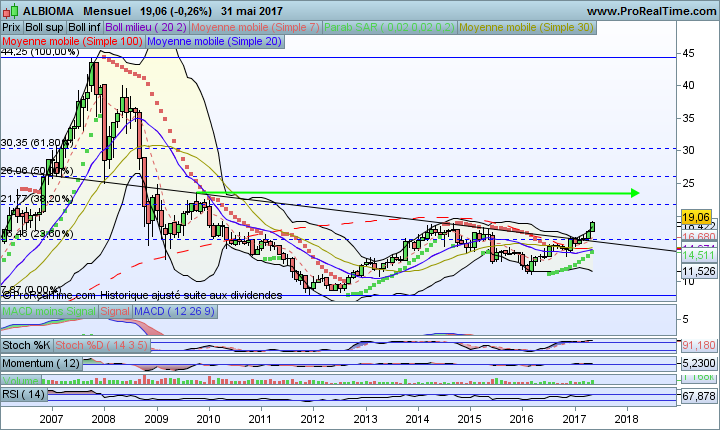The width and height of the screenshot is (720, 430).
Task: Select the Boll inf legend label
Action: pos(84,28)
